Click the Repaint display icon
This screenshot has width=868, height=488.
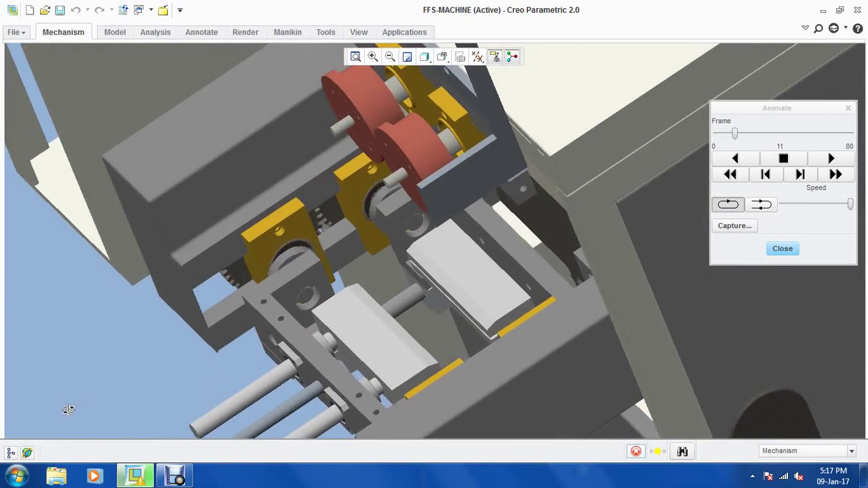(x=407, y=56)
